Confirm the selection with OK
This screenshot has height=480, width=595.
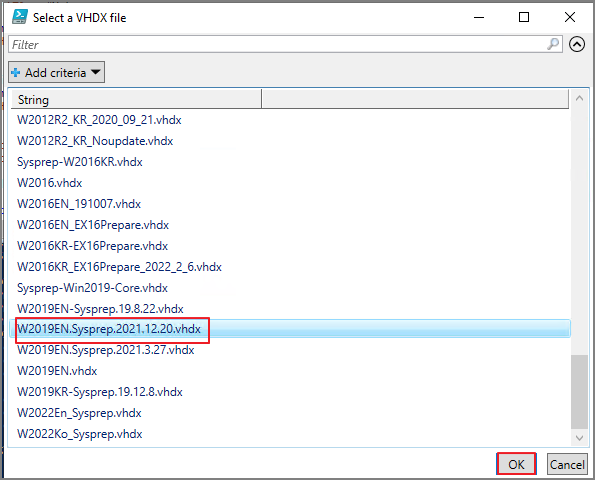point(516,464)
